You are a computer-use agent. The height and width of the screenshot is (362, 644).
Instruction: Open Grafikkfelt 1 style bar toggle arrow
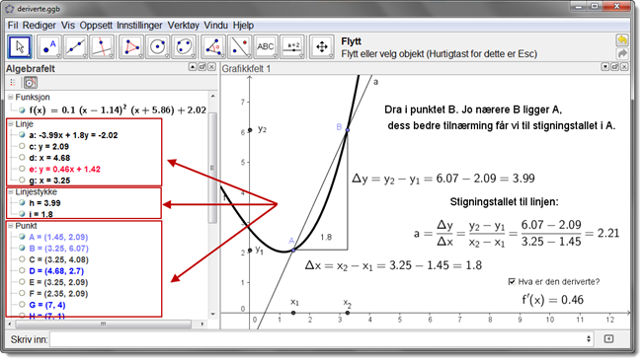(604, 67)
